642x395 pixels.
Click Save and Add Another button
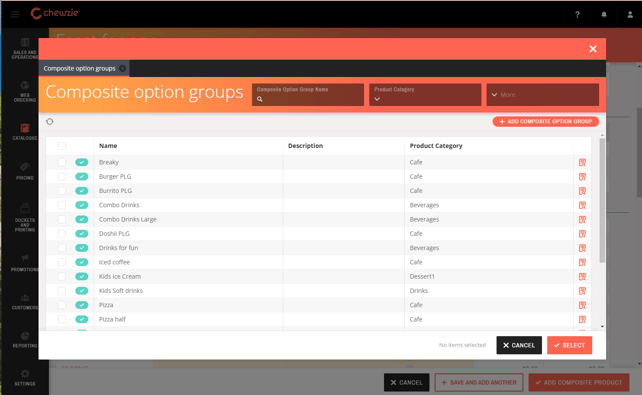point(479,382)
